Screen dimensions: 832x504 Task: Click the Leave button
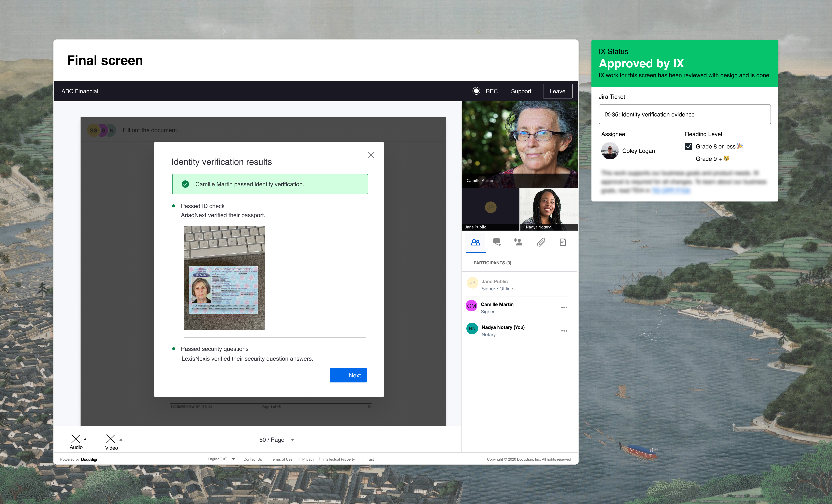click(x=557, y=91)
